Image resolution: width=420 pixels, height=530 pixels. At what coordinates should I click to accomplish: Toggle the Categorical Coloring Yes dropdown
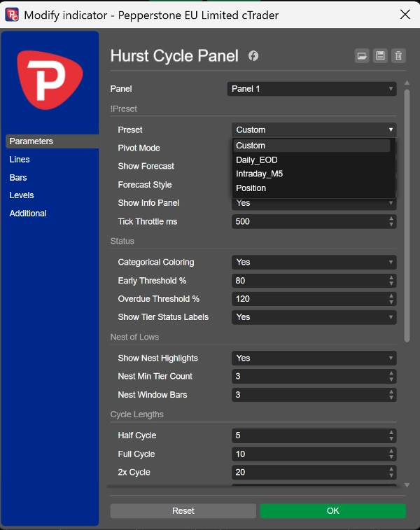(x=314, y=263)
